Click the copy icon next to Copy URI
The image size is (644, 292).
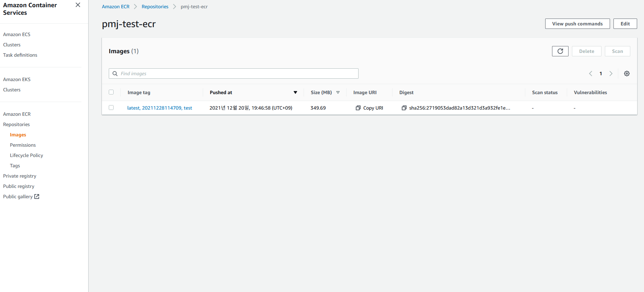coord(358,108)
